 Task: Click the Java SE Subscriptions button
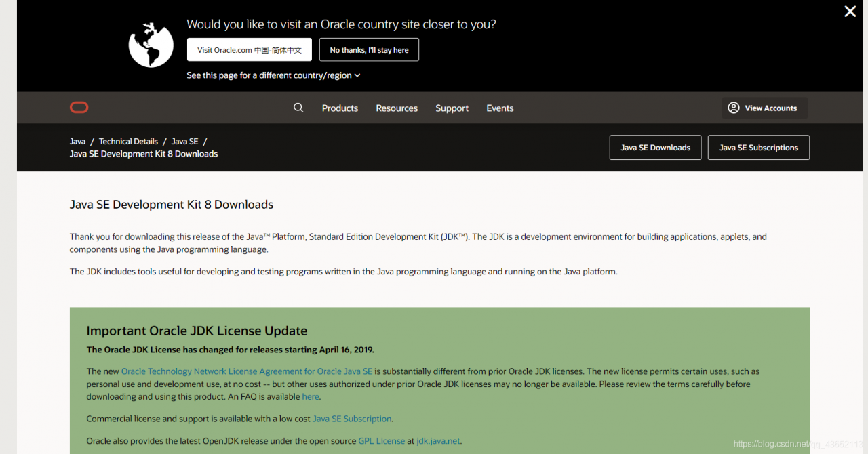click(x=759, y=148)
